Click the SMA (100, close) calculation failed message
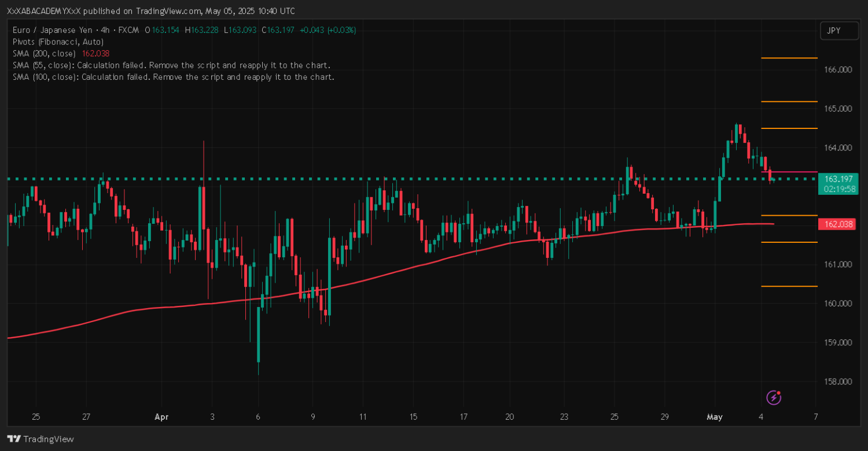 click(x=173, y=76)
